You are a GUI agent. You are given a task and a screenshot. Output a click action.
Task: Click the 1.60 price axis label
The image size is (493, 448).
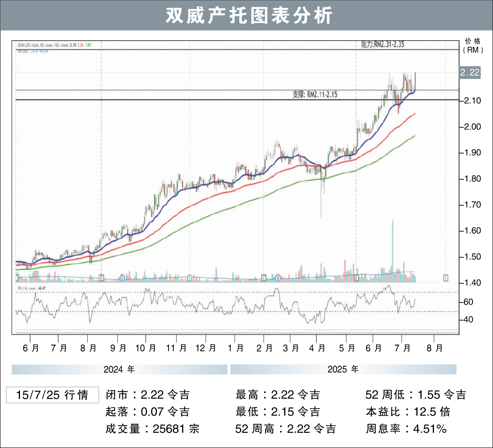(472, 230)
